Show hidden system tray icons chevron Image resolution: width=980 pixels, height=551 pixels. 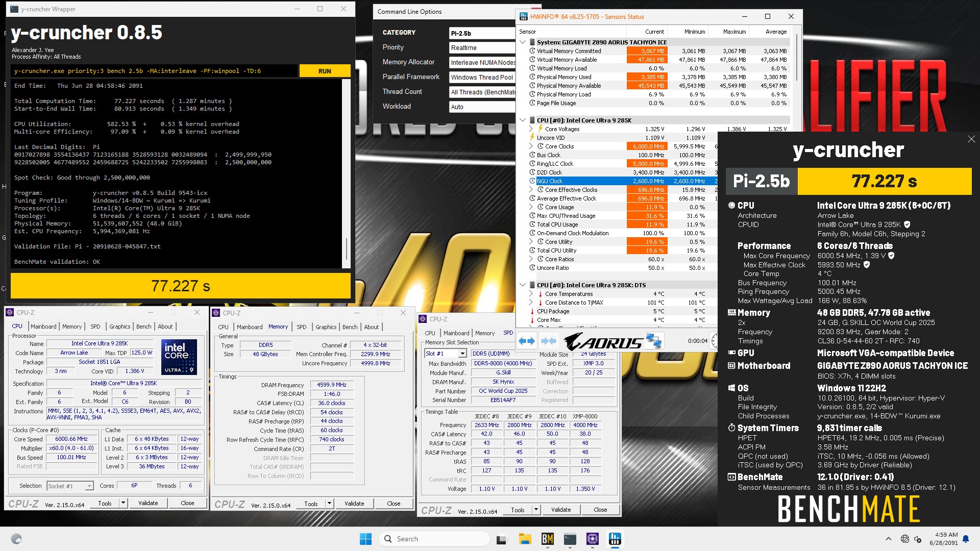[889, 539]
